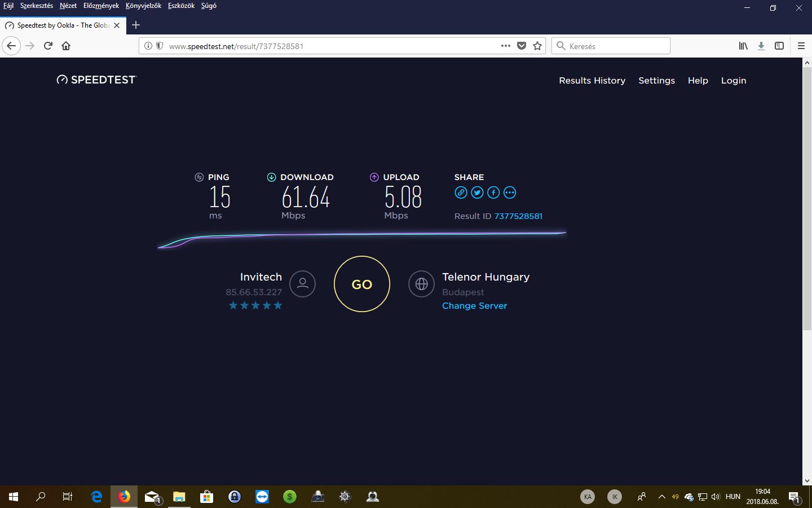Open a new browser tab
Viewport: 812px width, 508px height.
[136, 25]
